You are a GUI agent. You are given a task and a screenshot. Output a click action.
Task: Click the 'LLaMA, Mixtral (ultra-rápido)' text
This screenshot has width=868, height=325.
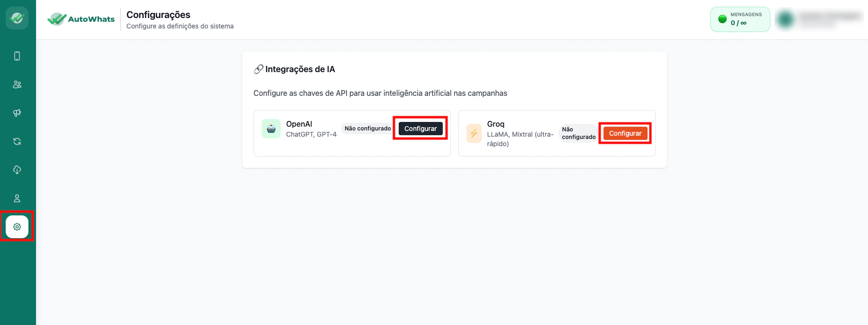point(521,139)
